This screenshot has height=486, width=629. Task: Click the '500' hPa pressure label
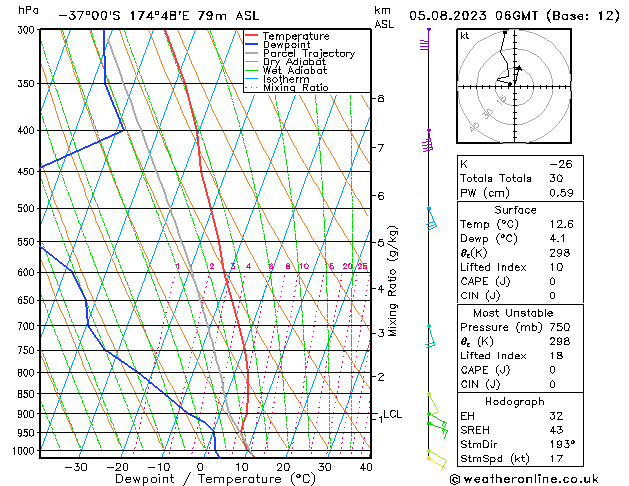[28, 209]
